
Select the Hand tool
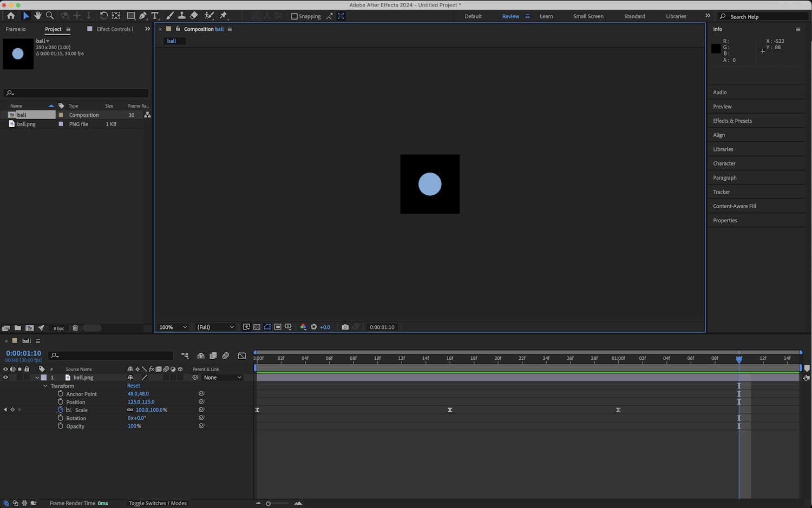pyautogui.click(x=38, y=16)
